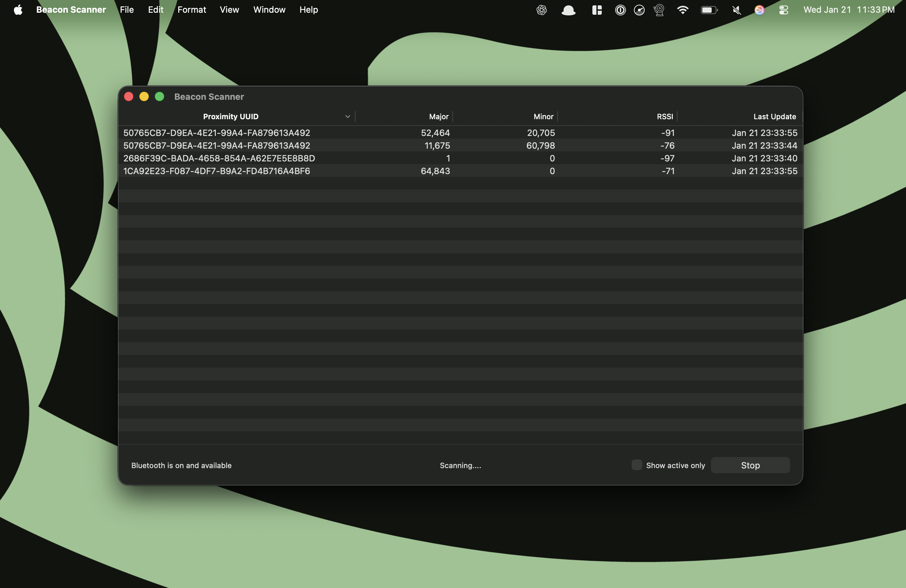Open the ChatGPT menu bar icon
Viewport: 906px width, 588px height.
pos(541,10)
